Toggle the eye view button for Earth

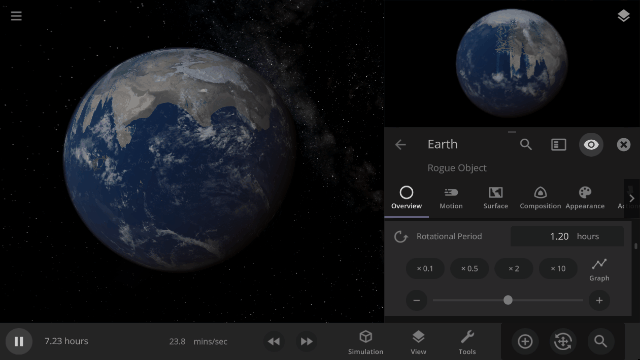(591, 144)
